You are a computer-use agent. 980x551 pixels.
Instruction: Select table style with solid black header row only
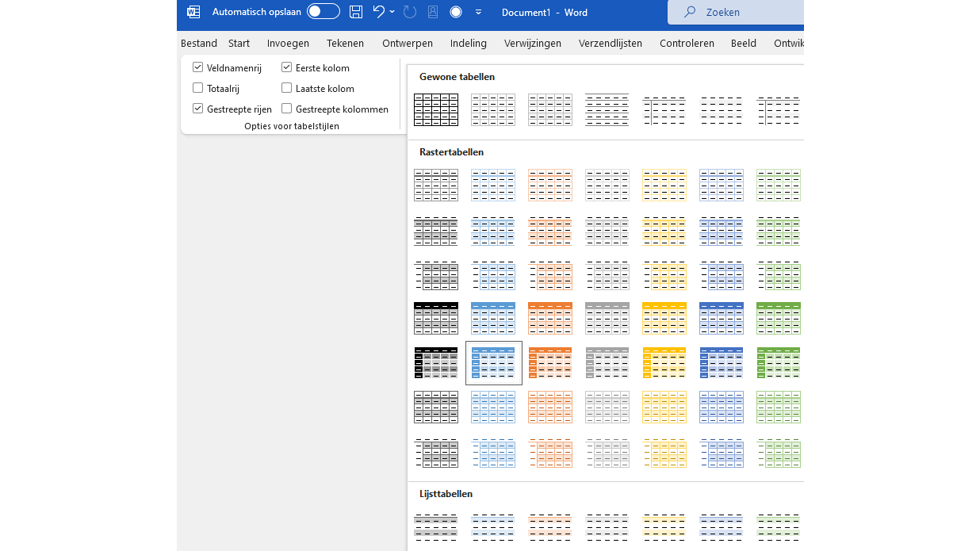436,318
